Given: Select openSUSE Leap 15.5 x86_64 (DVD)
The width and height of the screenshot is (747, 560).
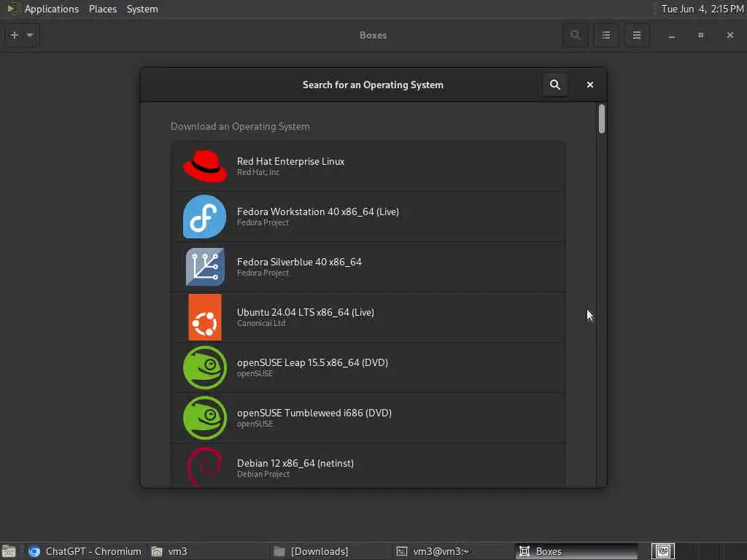Looking at the screenshot, I should tap(368, 367).
